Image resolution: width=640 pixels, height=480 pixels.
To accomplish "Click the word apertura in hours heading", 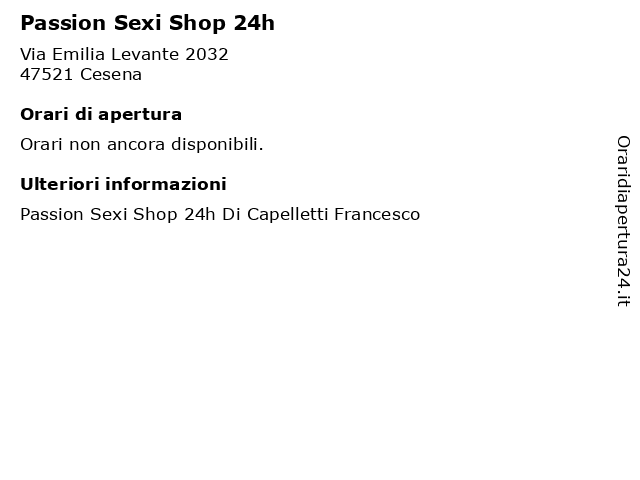I will (x=140, y=116).
